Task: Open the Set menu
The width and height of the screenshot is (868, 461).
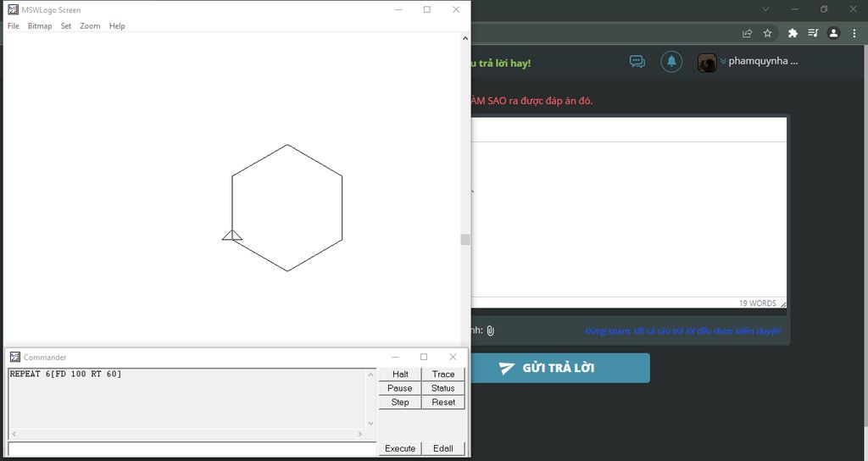Action: pos(66,26)
